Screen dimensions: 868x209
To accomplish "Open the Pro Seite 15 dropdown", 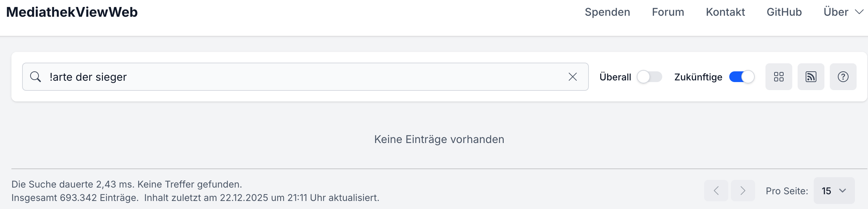I will point(833,191).
